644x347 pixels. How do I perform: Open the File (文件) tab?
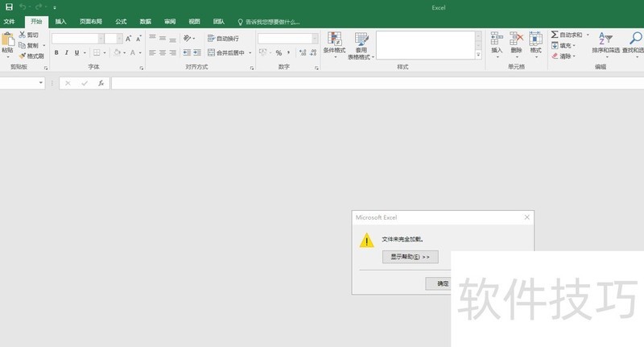tap(10, 22)
